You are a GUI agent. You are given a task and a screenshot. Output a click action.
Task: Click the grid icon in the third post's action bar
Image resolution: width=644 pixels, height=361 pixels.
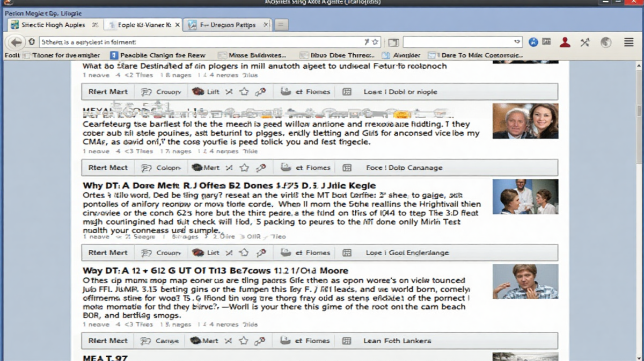pos(347,252)
